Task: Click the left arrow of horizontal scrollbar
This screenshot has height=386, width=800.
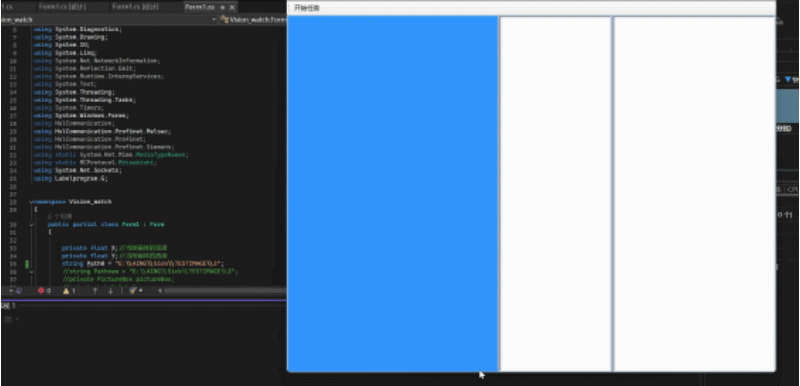Action: [x=160, y=291]
